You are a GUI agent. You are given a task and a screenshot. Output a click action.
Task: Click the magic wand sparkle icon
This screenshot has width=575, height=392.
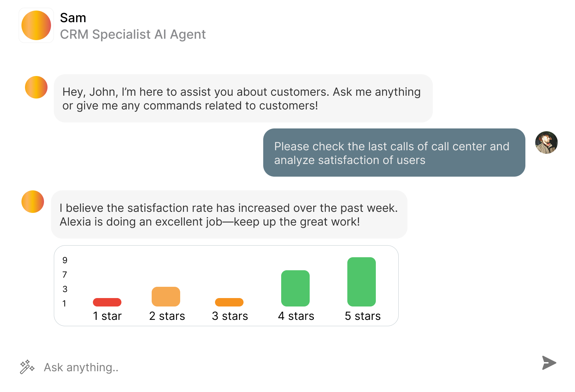click(x=27, y=367)
